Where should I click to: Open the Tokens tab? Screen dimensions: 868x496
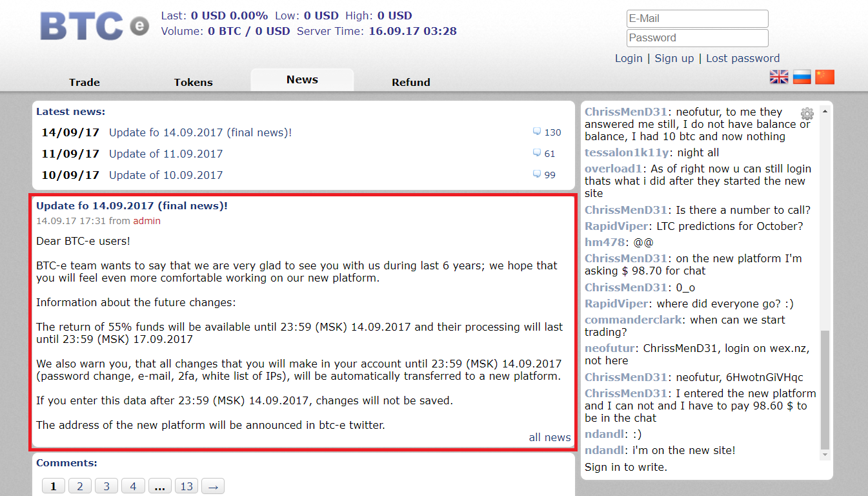pos(193,82)
